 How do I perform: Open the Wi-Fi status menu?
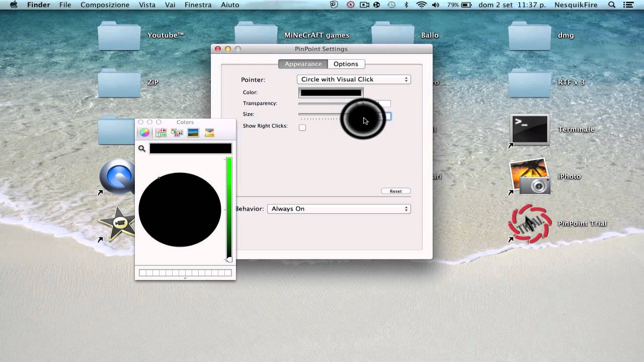click(421, 5)
